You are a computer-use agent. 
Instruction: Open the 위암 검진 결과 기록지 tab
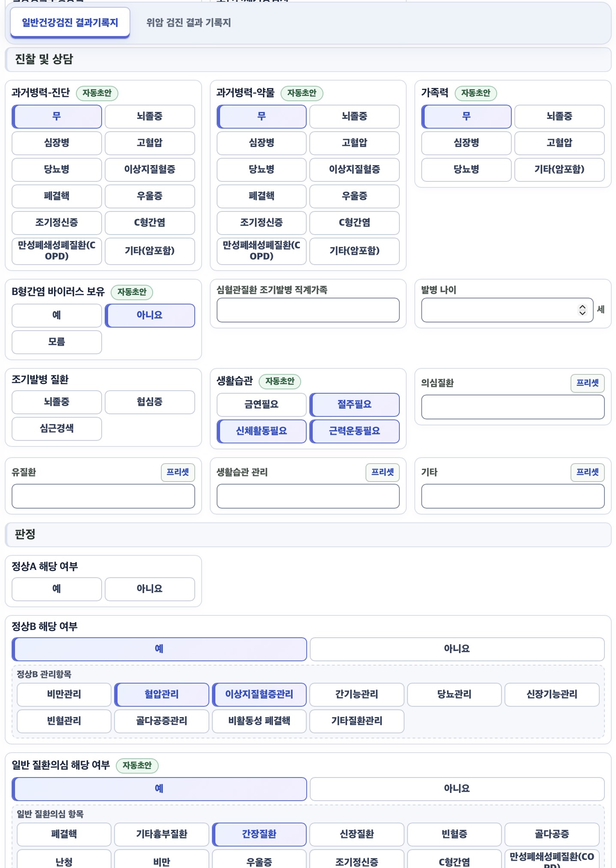(x=189, y=23)
